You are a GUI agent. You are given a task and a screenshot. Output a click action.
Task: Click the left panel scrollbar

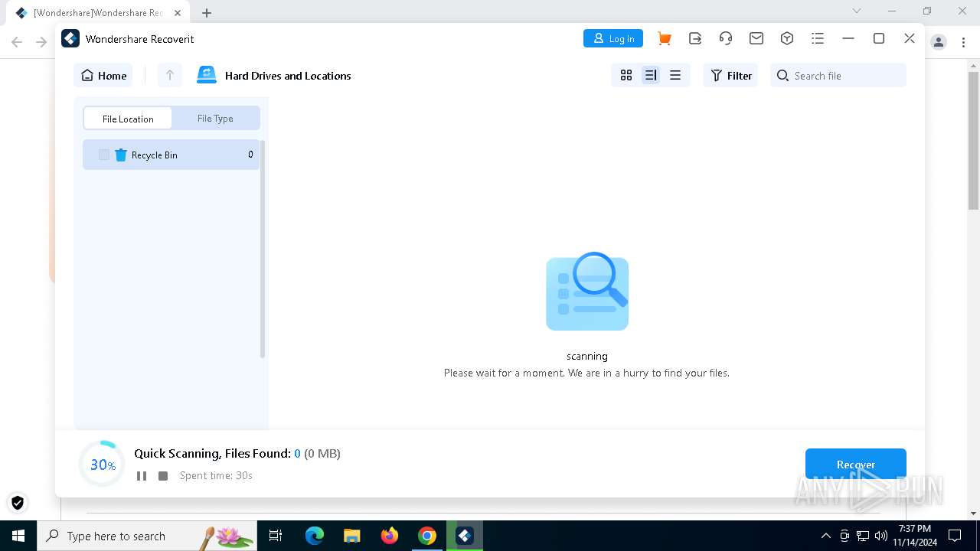click(263, 249)
